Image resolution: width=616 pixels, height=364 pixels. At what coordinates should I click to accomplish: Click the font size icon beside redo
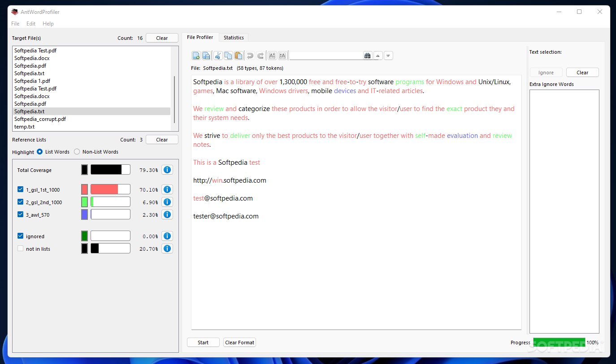click(x=272, y=56)
